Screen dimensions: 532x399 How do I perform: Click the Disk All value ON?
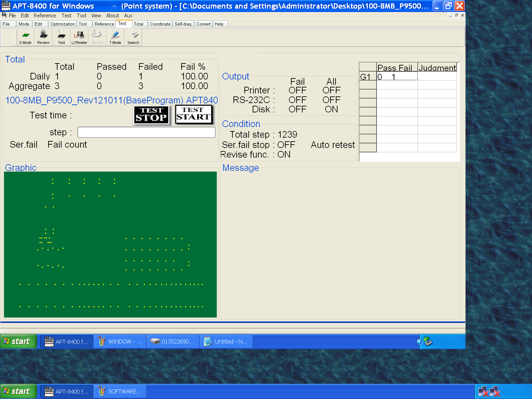coord(332,109)
